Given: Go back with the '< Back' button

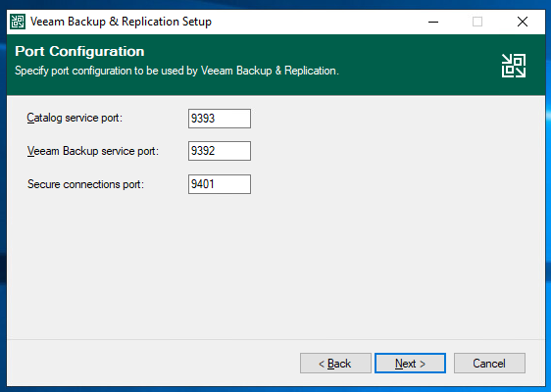Looking at the screenshot, I should [x=335, y=364].
